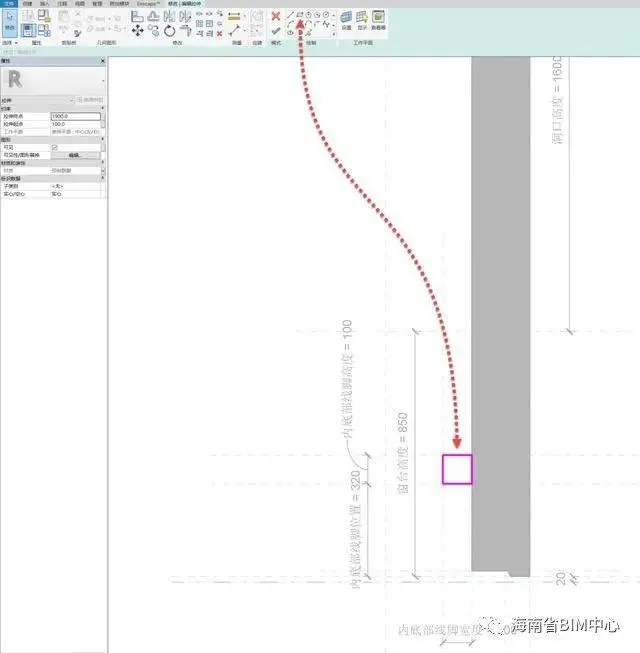Cancel edit mode with red X

276,16
